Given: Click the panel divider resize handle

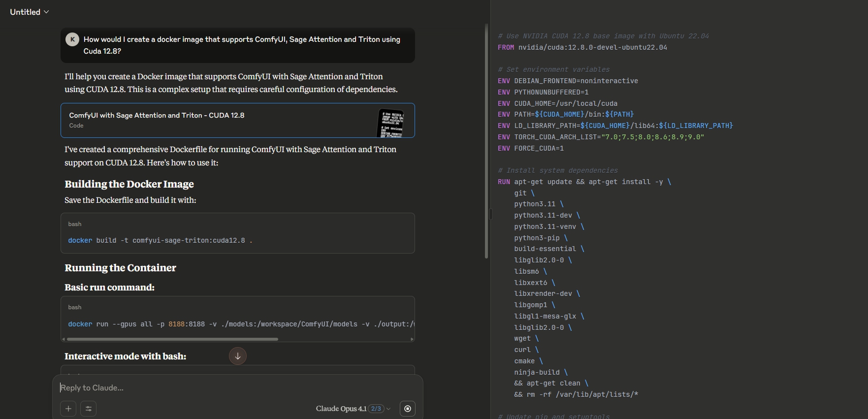Looking at the screenshot, I should click(490, 214).
